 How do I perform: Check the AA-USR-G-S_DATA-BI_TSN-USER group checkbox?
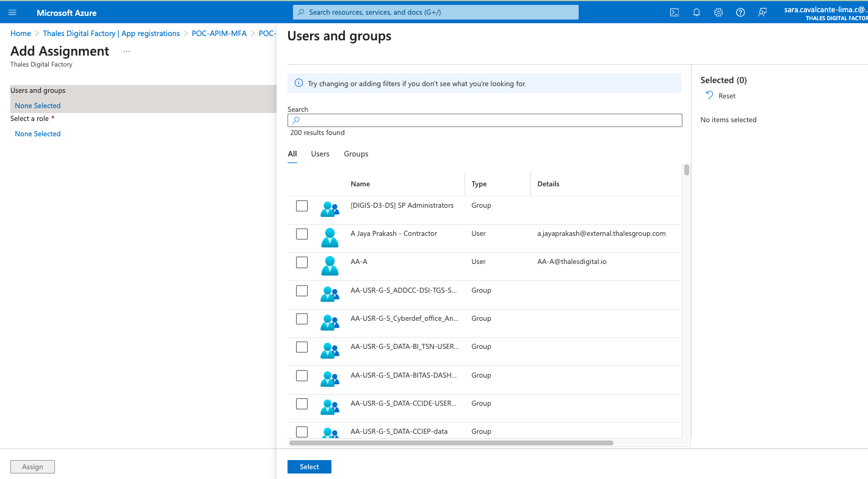pos(302,347)
